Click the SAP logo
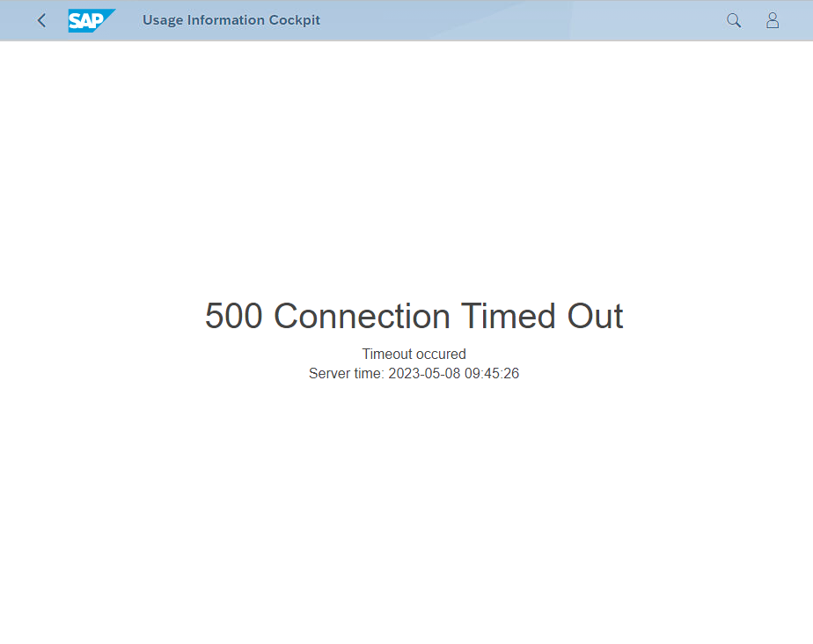The height and width of the screenshot is (644, 813). [x=92, y=21]
